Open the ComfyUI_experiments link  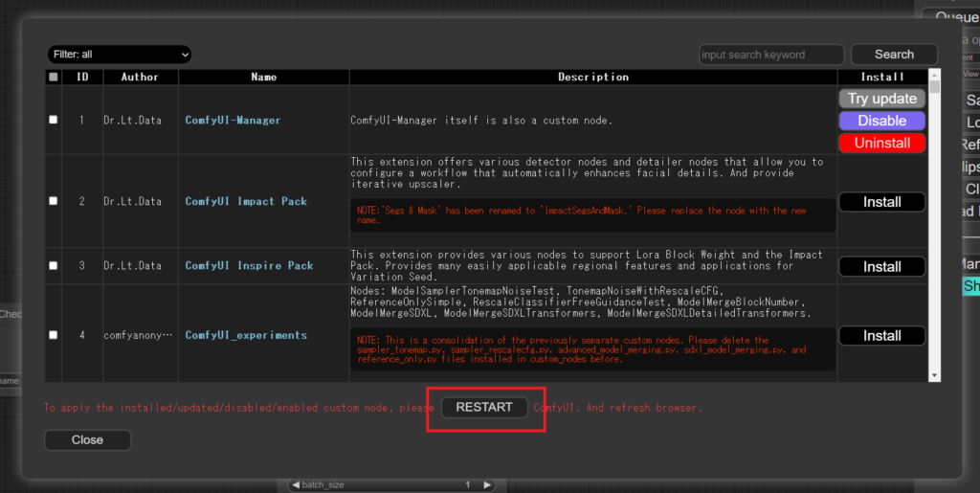(x=246, y=336)
